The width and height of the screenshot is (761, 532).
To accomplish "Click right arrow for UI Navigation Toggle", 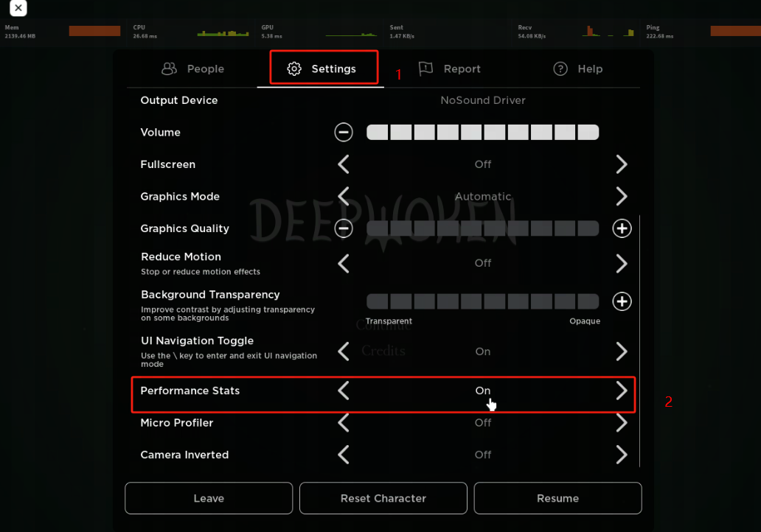I will click(x=622, y=351).
